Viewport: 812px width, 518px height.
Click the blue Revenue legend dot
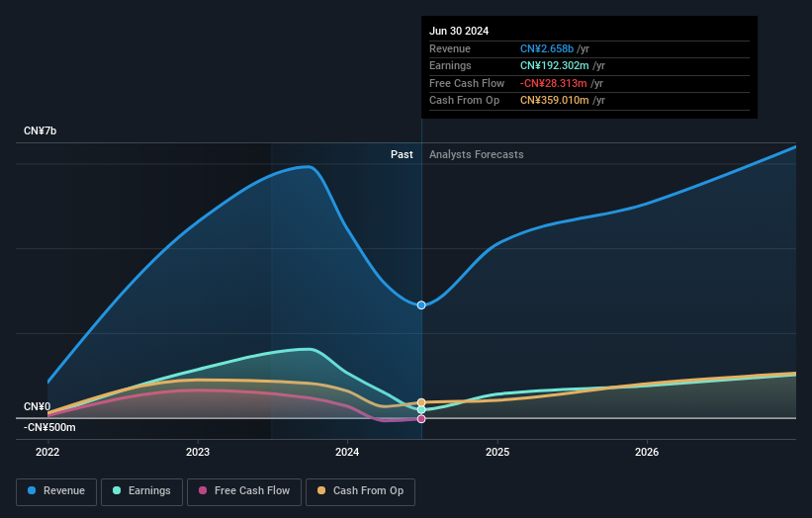point(32,490)
